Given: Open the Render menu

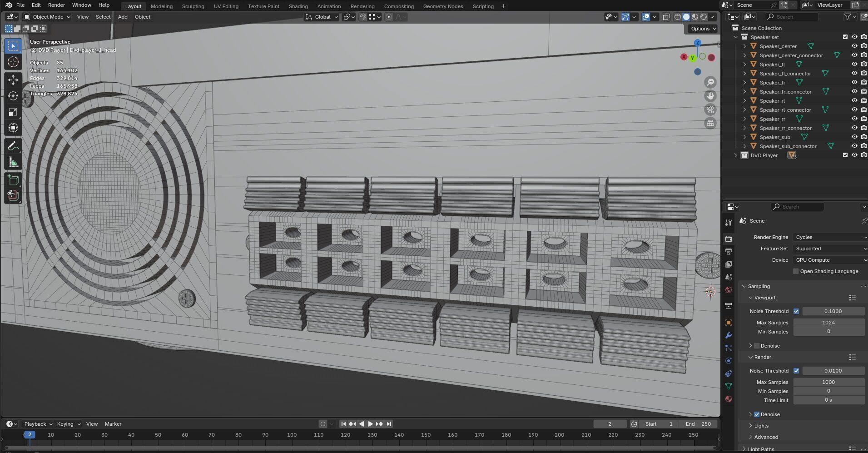Looking at the screenshot, I should pos(56,5).
